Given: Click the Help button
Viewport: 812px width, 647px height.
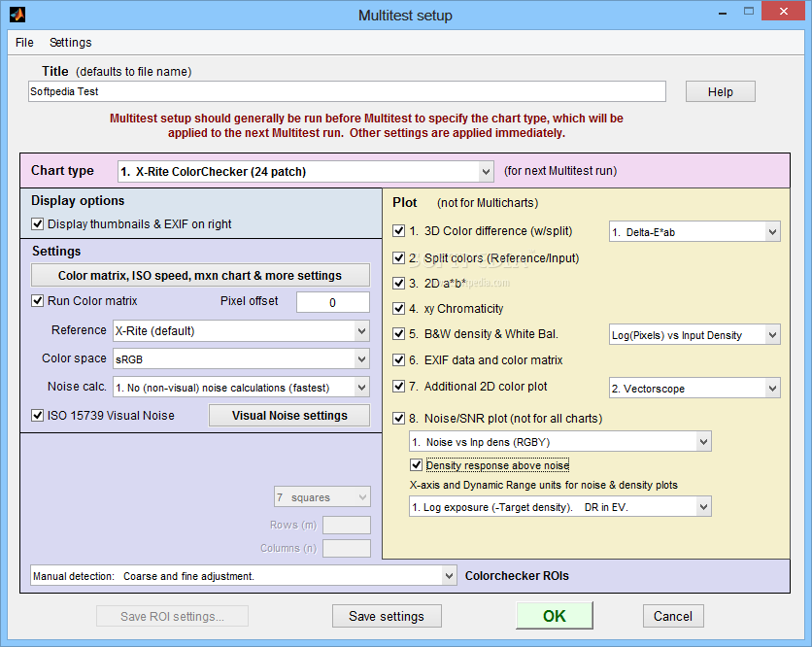Looking at the screenshot, I should point(721,91).
